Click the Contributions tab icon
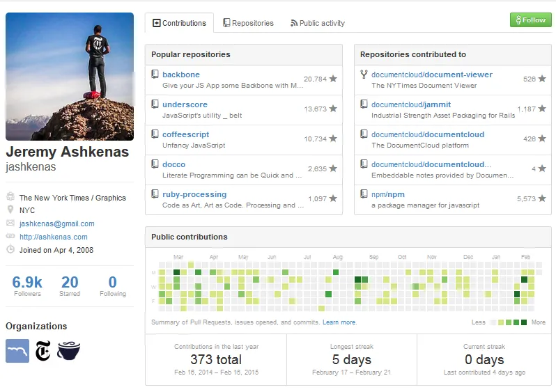This screenshot has width=556, height=392. click(x=156, y=23)
